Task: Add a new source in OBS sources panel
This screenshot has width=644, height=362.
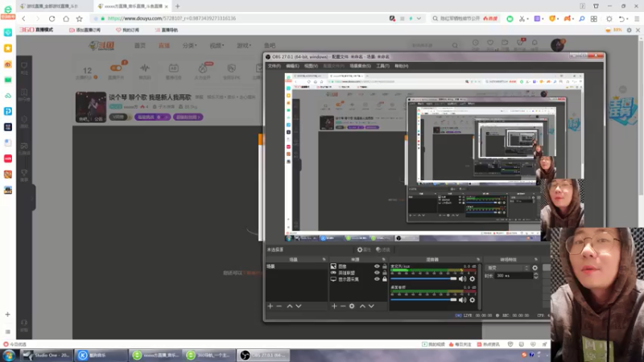Action: point(334,306)
